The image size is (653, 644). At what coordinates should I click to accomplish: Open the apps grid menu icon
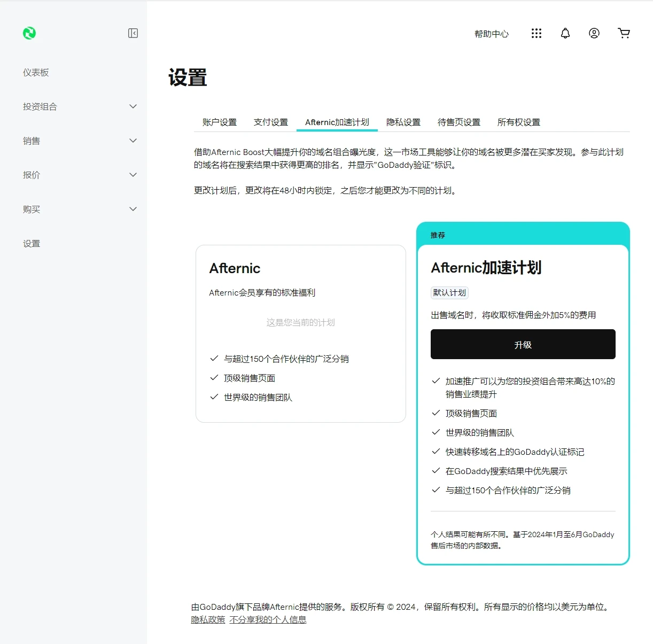click(537, 33)
